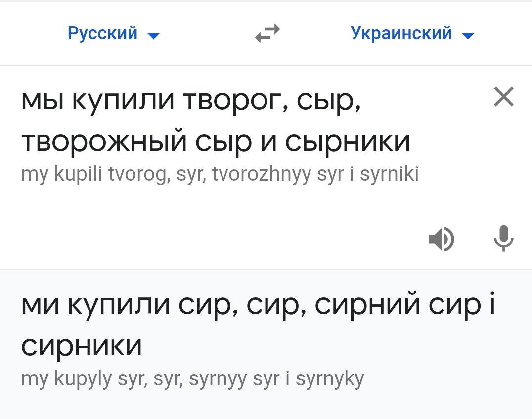This screenshot has height=419, width=532.
Task: Click the arrow beside Украинский
Action: tap(467, 35)
